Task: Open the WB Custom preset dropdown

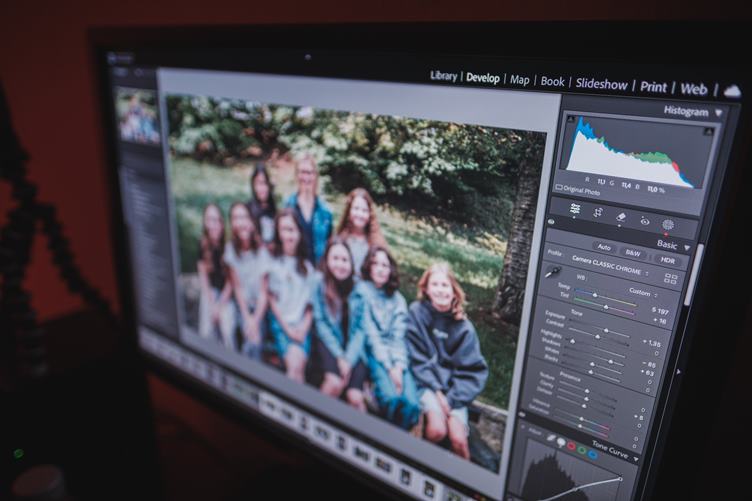Action: 643,292
